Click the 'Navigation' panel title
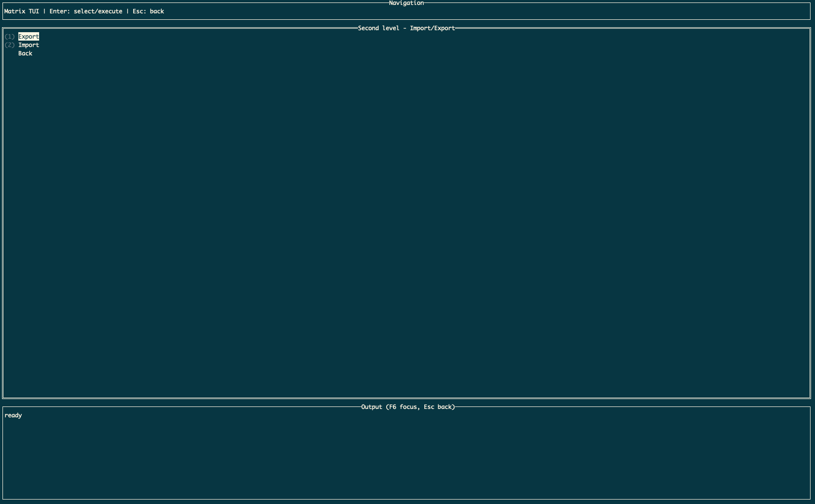This screenshot has width=815, height=504. [x=407, y=3]
